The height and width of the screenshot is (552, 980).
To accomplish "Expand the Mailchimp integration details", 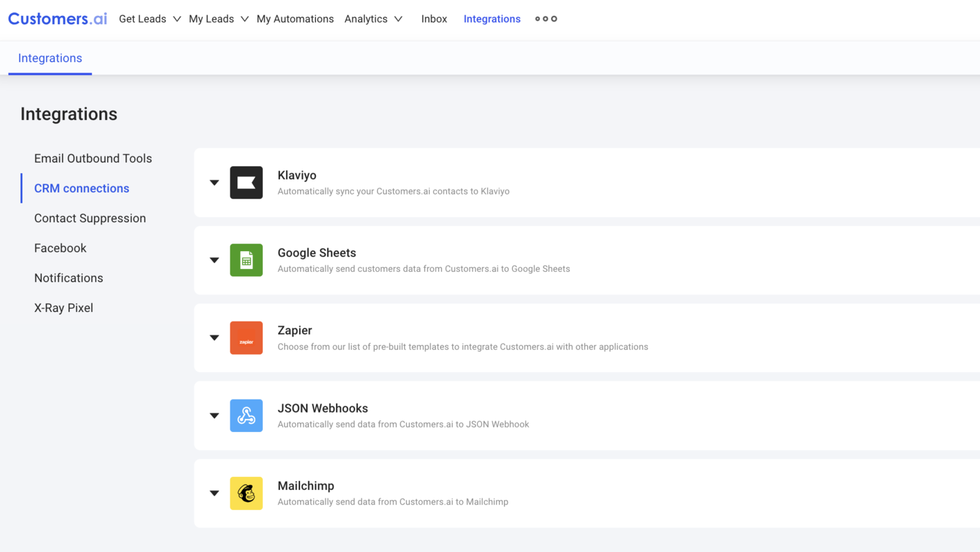I will point(214,493).
